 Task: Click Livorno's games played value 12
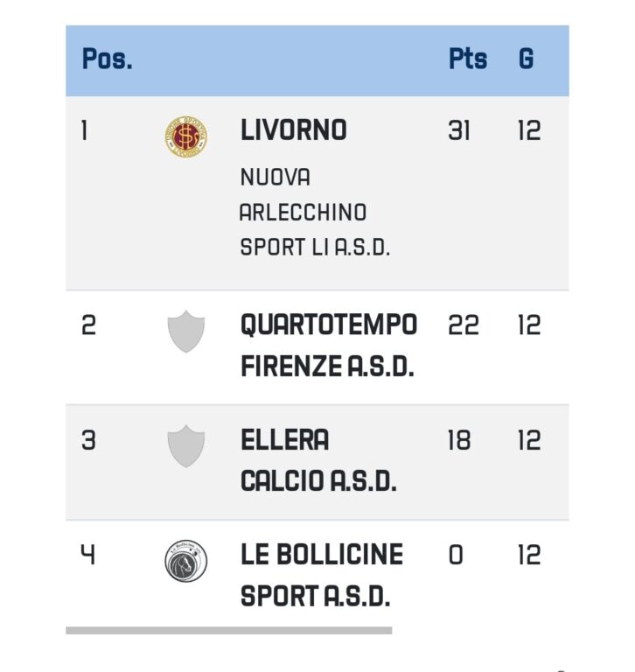click(528, 131)
